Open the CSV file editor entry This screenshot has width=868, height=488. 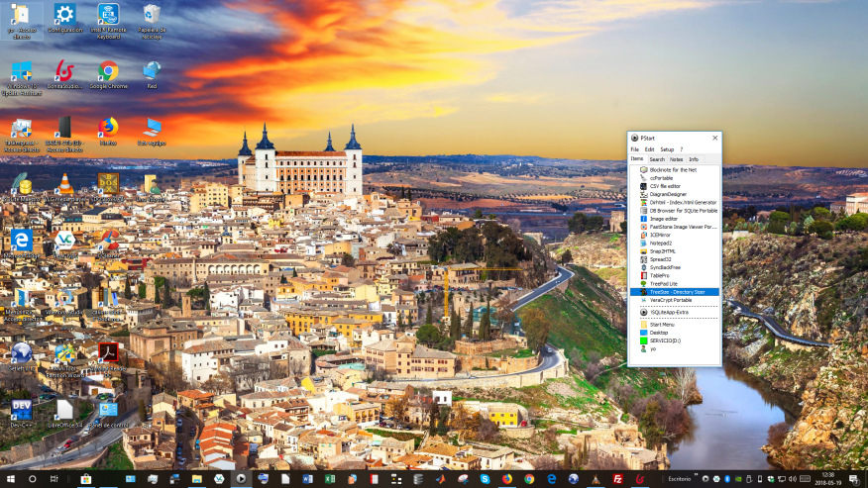tap(665, 186)
